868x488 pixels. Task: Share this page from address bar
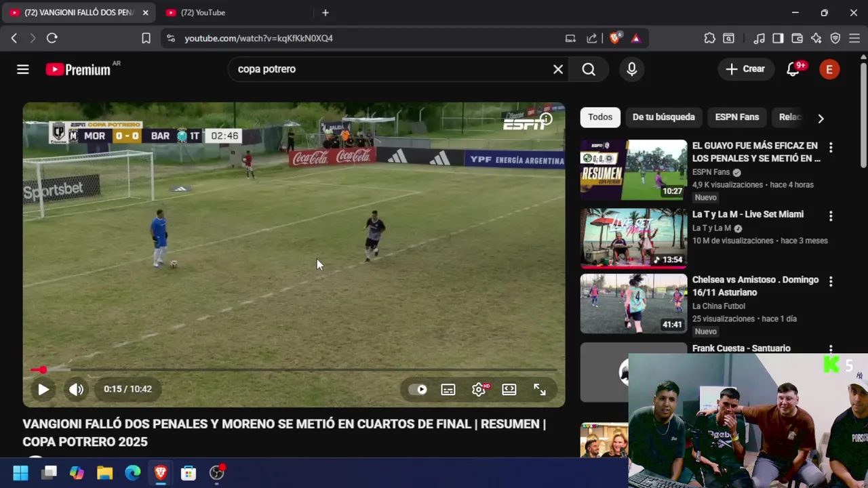[x=592, y=39]
